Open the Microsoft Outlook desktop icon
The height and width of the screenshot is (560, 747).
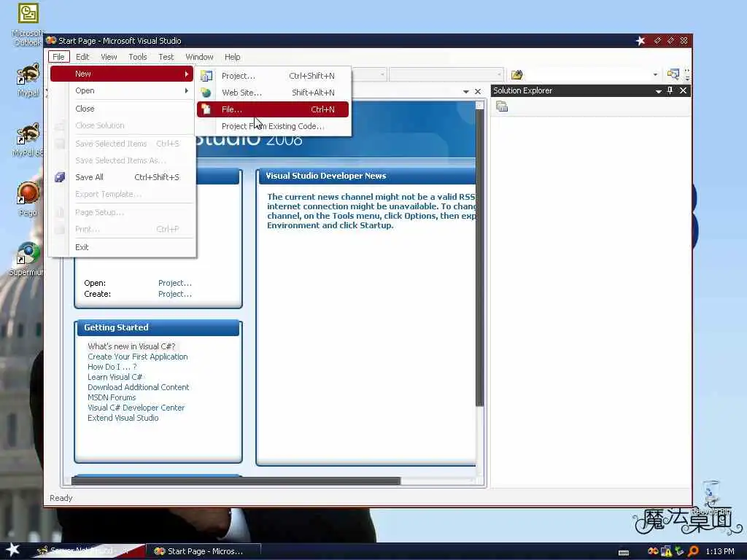tap(28, 24)
